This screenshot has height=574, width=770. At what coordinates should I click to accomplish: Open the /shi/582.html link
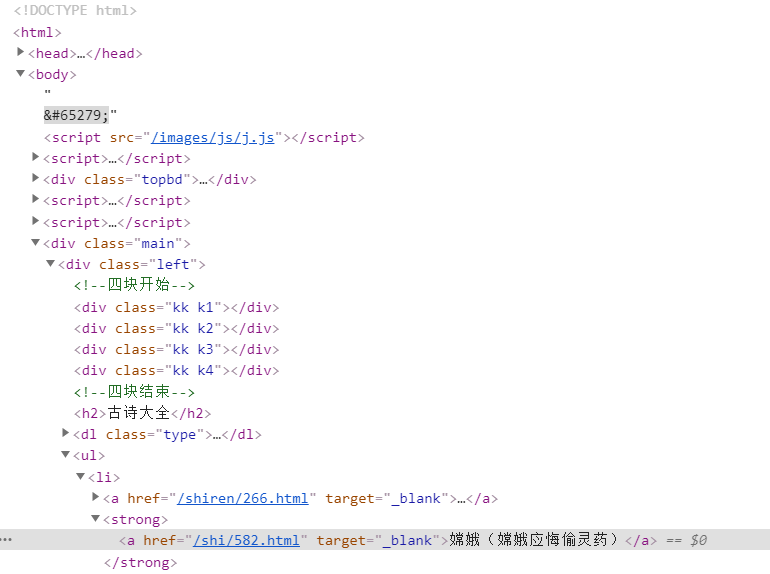[x=246, y=540]
